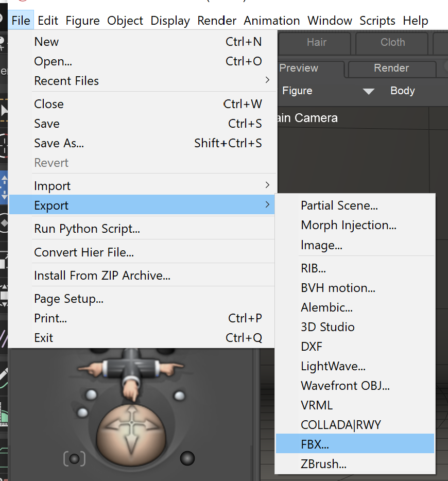Open the Figure dropdown triangle
The width and height of the screenshot is (448, 481).
[x=368, y=92]
